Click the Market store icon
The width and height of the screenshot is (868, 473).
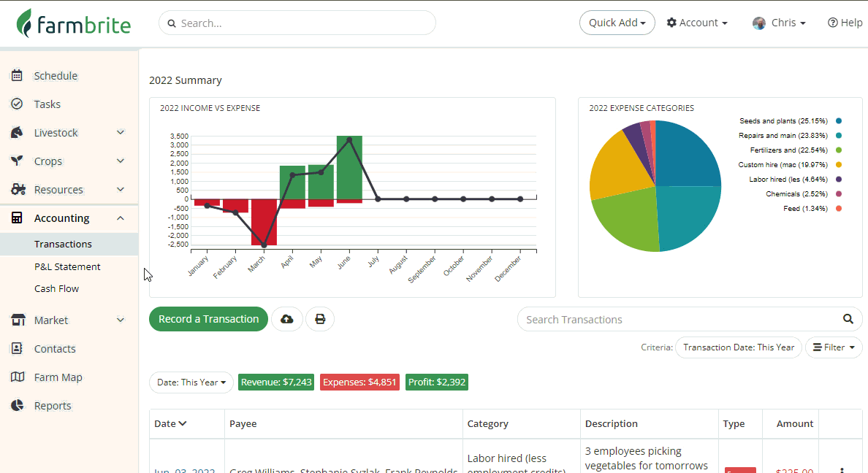(x=18, y=320)
